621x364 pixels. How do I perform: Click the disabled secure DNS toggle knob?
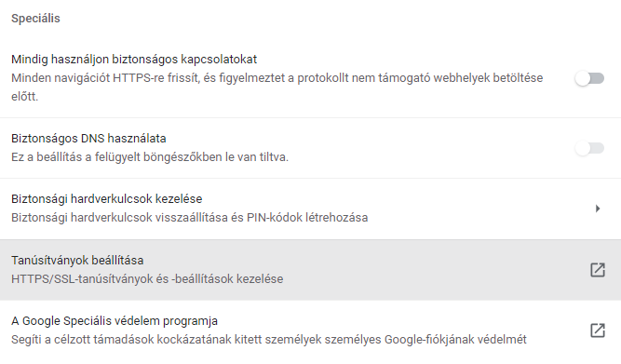click(583, 149)
